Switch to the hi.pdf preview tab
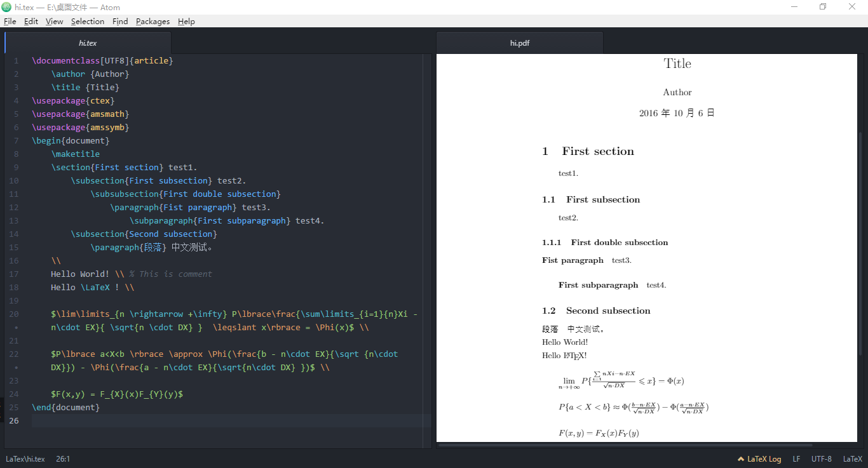The image size is (868, 468). tap(519, 43)
